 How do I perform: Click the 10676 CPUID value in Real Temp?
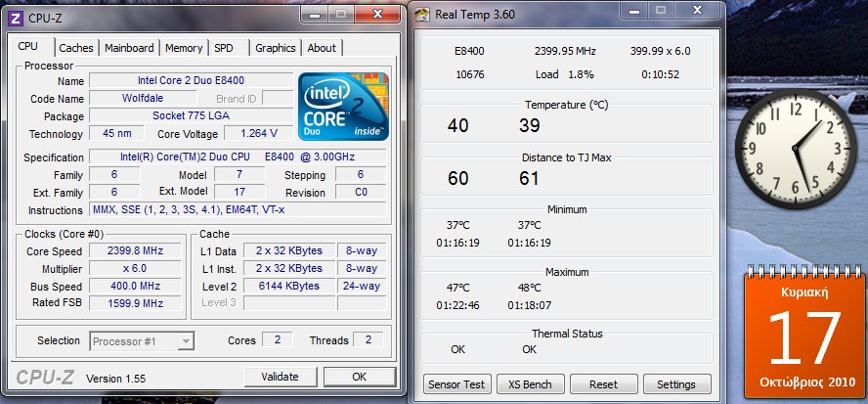470,74
